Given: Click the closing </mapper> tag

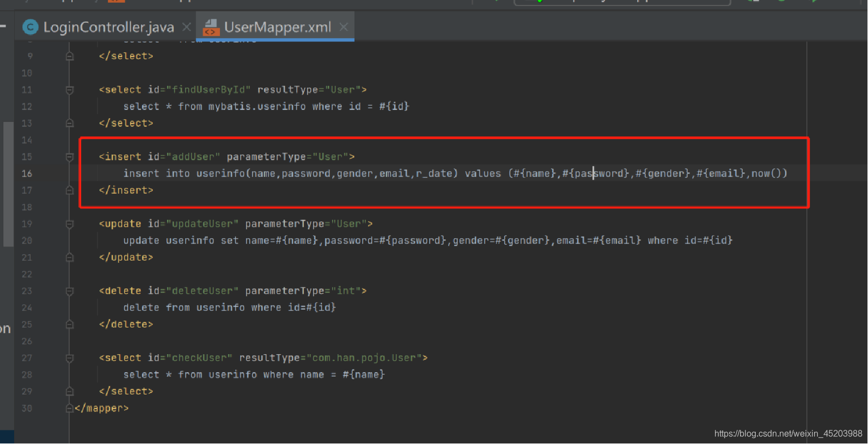Looking at the screenshot, I should click(102, 408).
